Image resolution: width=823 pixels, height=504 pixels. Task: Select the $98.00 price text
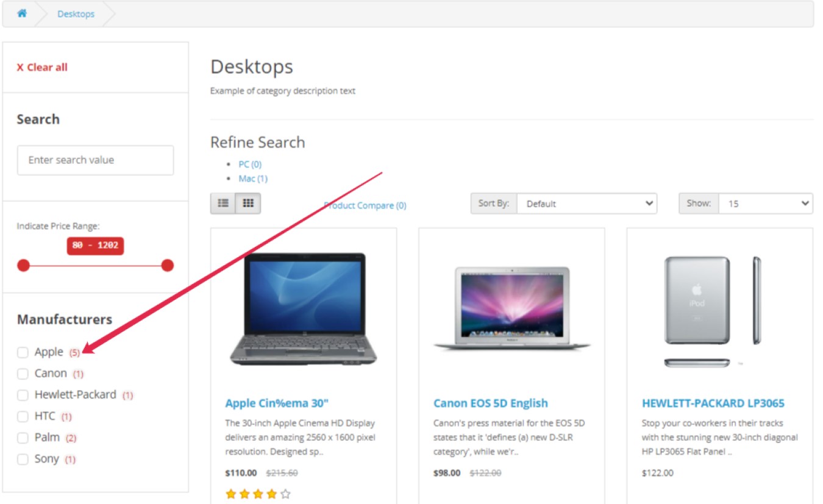pyautogui.click(x=447, y=473)
